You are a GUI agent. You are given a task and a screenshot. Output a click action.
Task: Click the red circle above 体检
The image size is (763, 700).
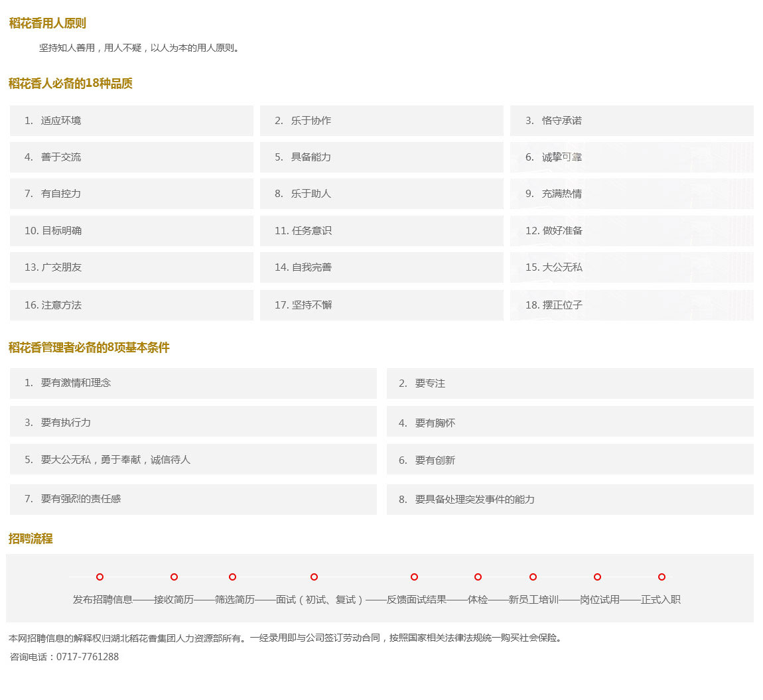pos(478,577)
